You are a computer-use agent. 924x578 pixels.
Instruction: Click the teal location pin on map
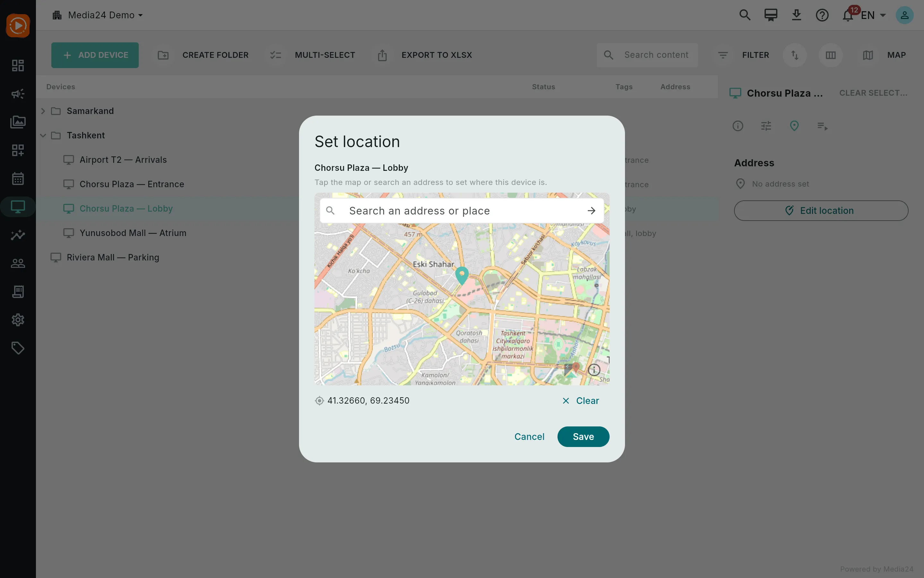coord(462,276)
